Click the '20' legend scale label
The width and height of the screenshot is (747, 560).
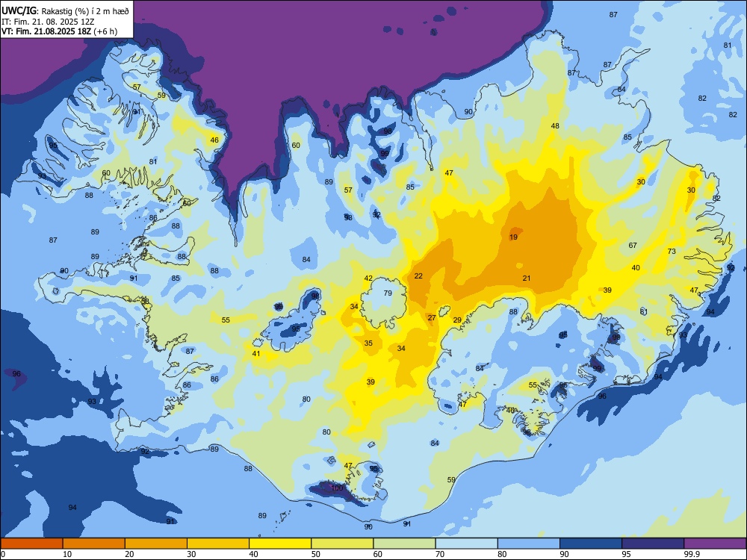tap(129, 554)
